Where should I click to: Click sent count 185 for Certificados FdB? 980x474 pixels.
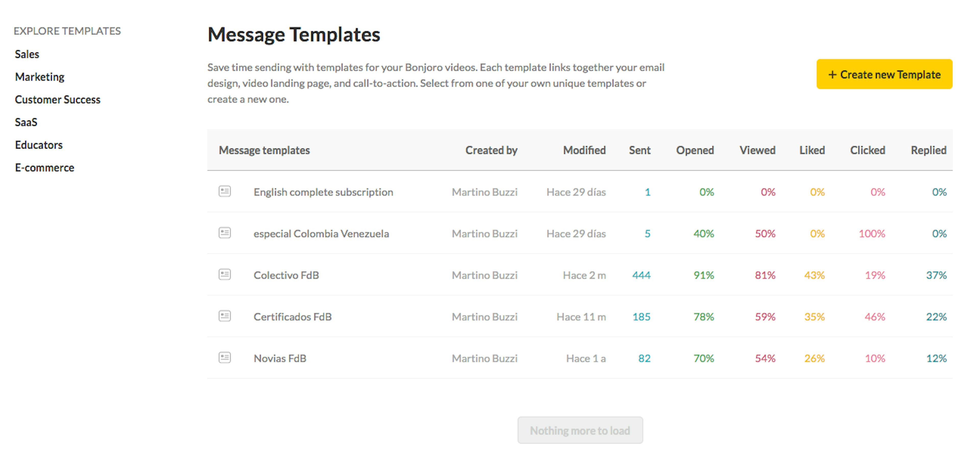click(641, 317)
